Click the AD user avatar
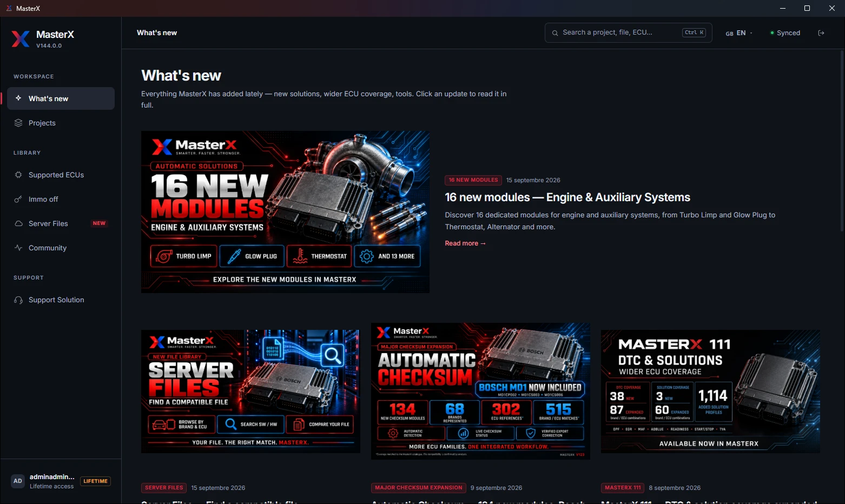 (18, 481)
